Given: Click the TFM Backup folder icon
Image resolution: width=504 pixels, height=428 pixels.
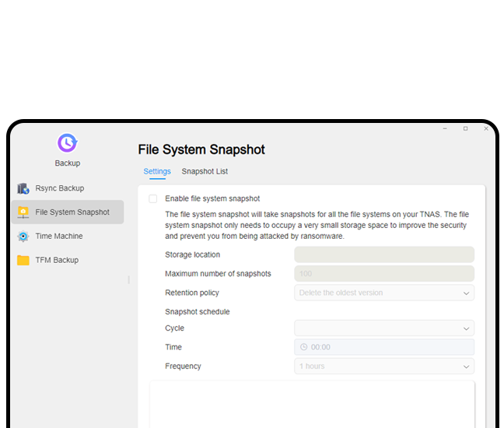Looking at the screenshot, I should tap(23, 261).
